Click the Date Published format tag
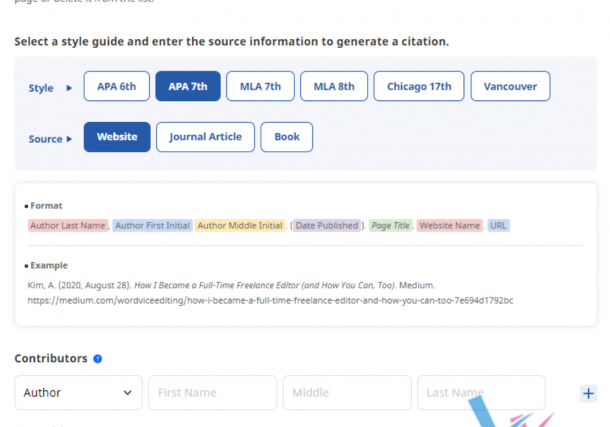The width and height of the screenshot is (610, 427). pyautogui.click(x=327, y=226)
